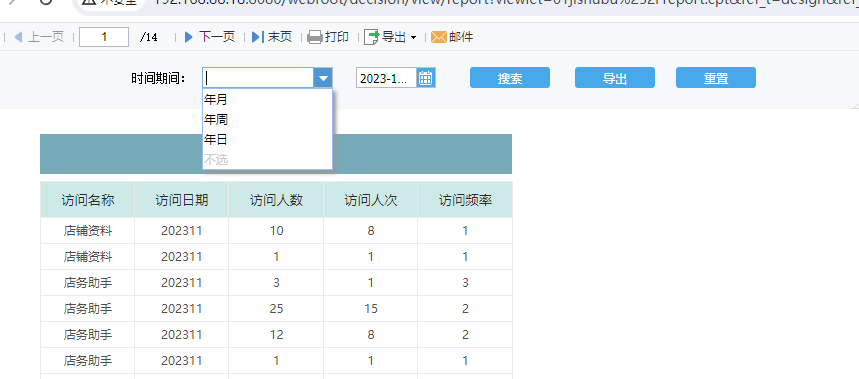Click the 邮件 envelope icon

[x=439, y=37]
